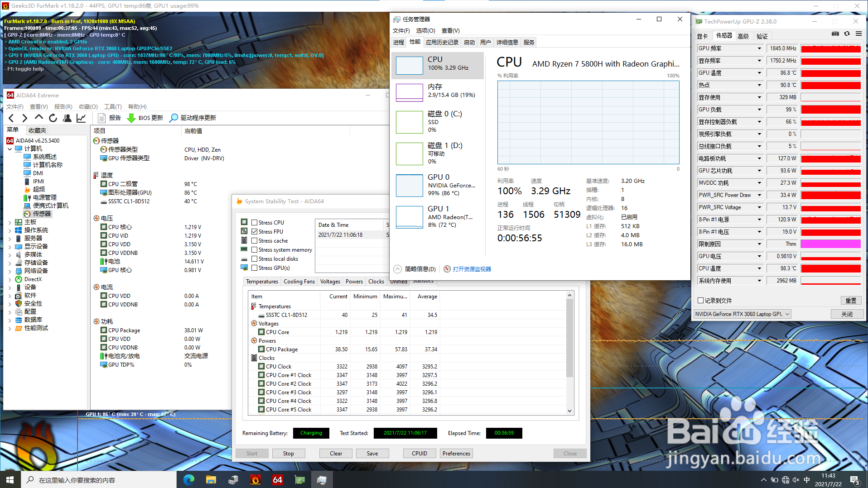Collapse the 计算机 node in AIDA64 tree
Screen dimensions: 868x488
click(x=10, y=149)
